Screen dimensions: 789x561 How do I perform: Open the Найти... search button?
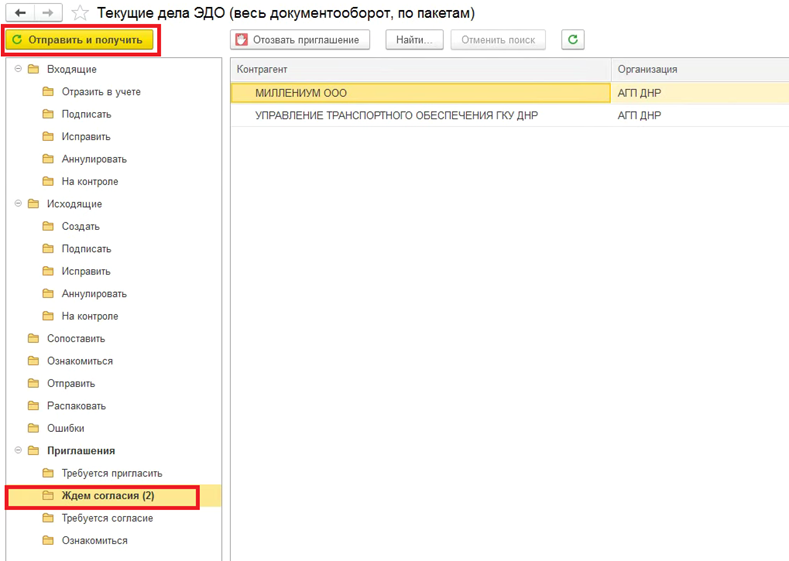point(414,40)
